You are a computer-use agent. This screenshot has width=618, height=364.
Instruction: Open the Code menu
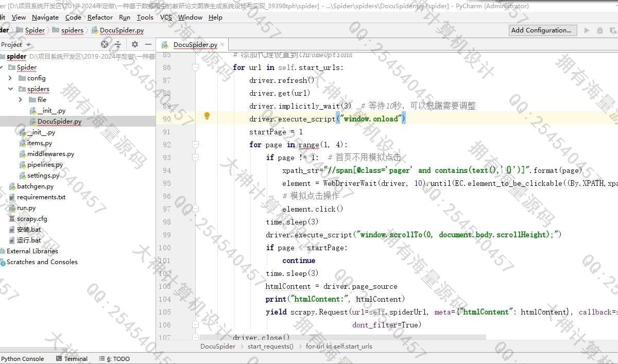pyautogui.click(x=73, y=17)
